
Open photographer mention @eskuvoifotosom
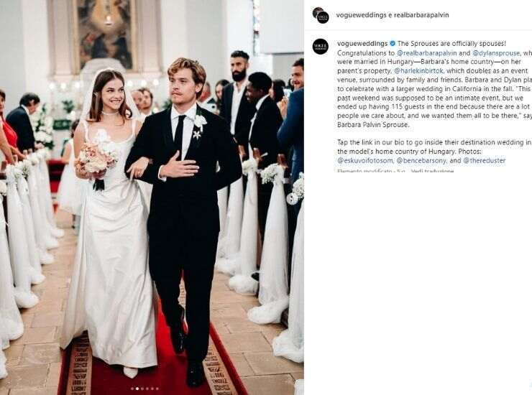tap(365, 160)
